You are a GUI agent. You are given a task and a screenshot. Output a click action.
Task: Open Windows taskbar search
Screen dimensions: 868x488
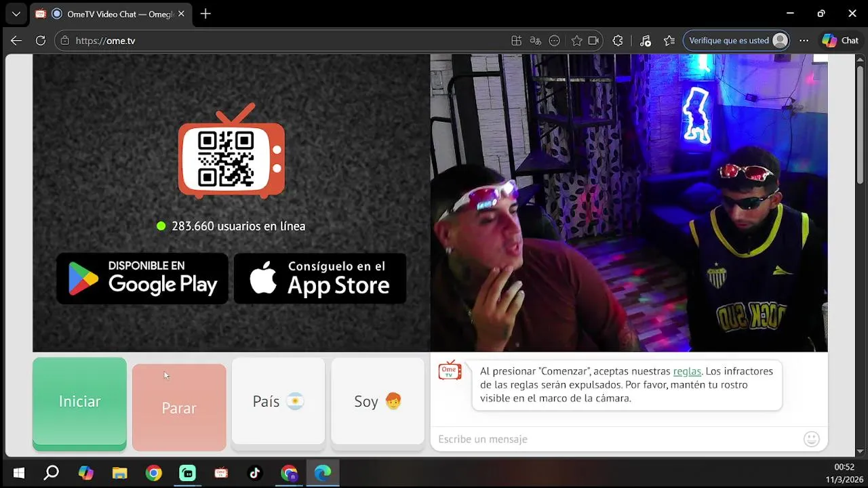52,473
